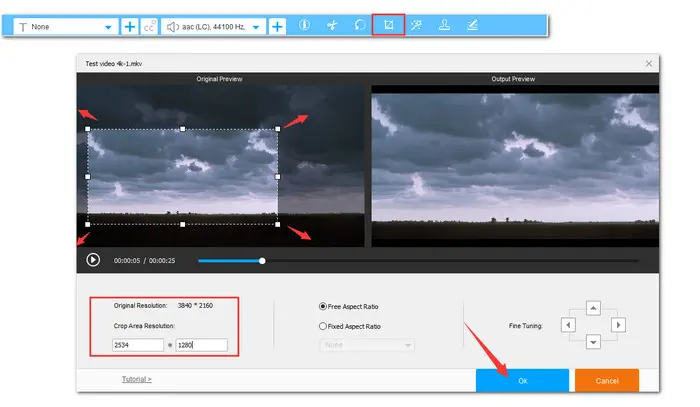Click the crop width field showing 2534
The height and width of the screenshot is (407, 700).
coord(138,345)
